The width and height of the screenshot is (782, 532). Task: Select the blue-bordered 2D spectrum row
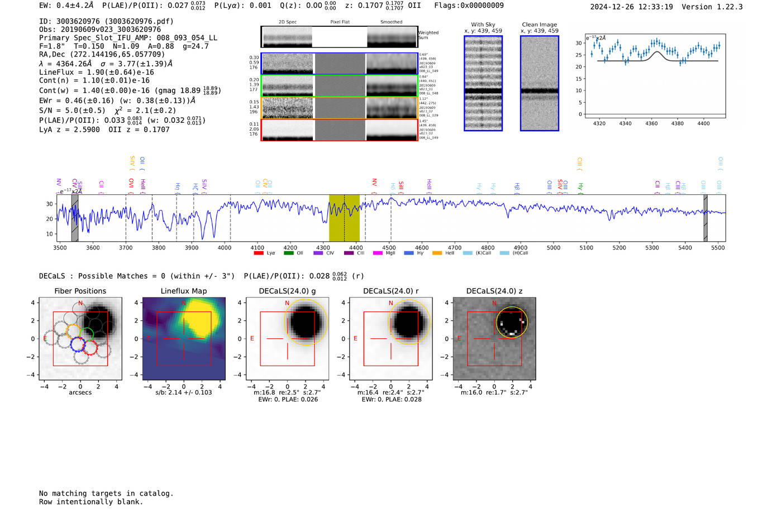(340, 64)
